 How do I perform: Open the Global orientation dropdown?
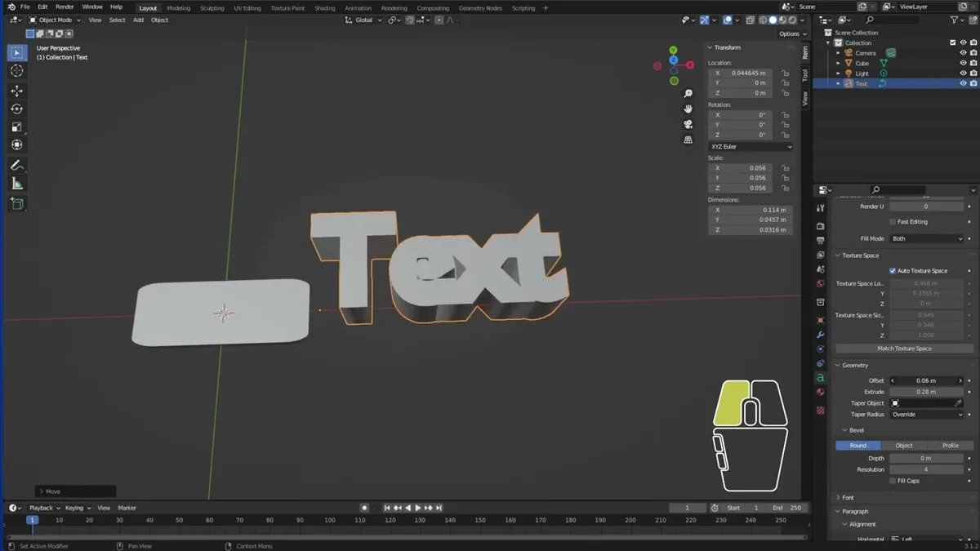362,20
